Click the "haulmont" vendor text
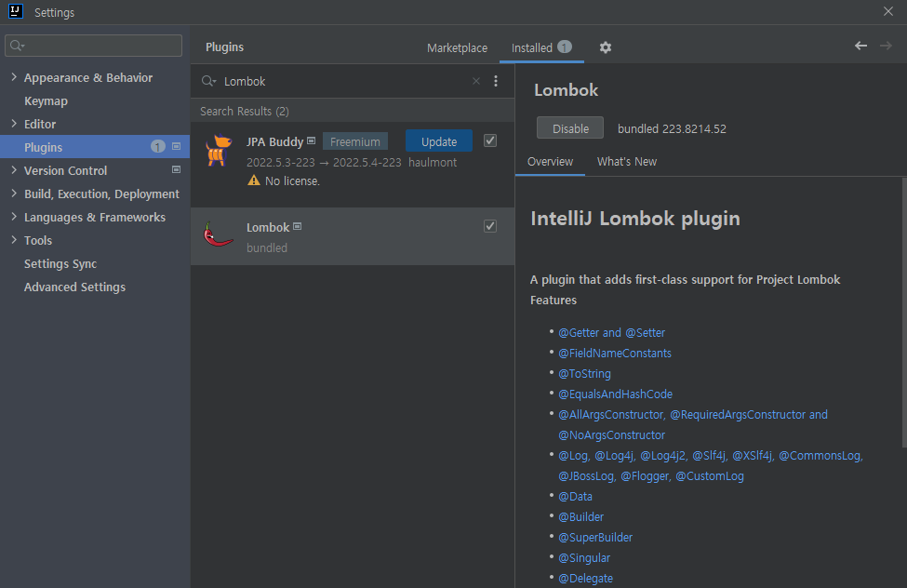Viewport: 907px width, 588px height. tap(433, 163)
